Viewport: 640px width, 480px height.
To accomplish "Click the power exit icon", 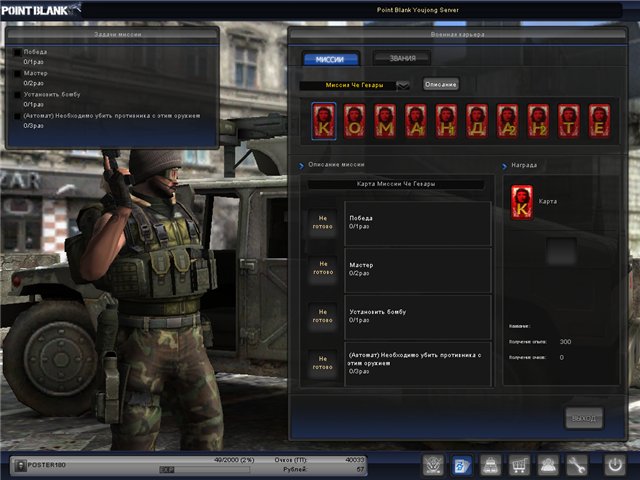I will pos(615,465).
